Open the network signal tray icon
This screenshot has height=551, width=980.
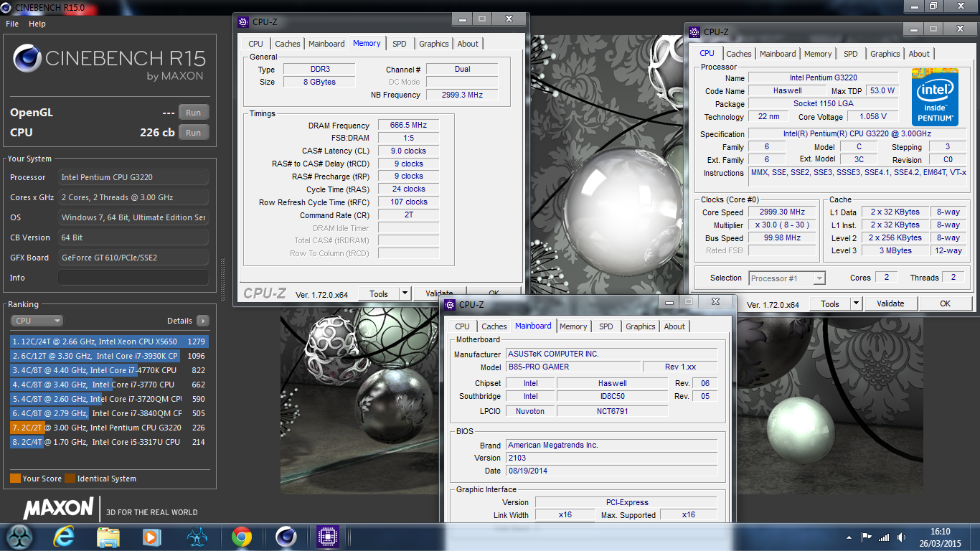[x=884, y=537]
